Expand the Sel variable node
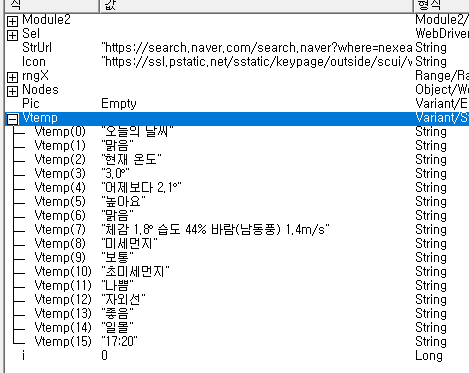This screenshot has width=469, height=373. click(12, 35)
